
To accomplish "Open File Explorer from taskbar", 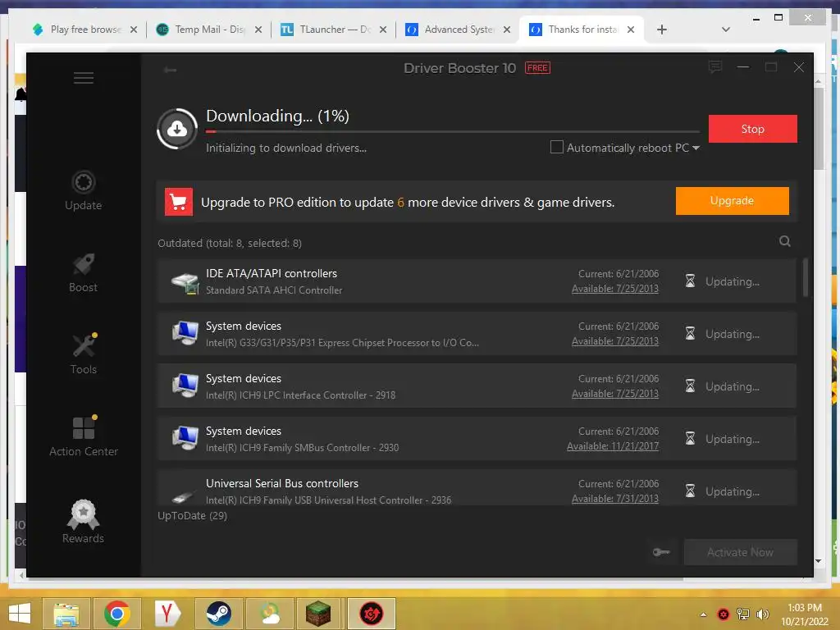I will click(66, 614).
